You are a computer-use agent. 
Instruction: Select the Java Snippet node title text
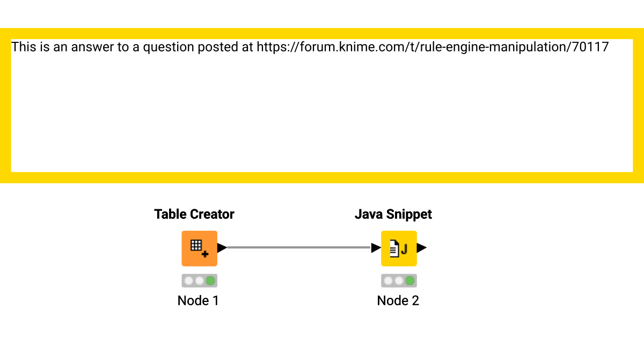tap(393, 214)
